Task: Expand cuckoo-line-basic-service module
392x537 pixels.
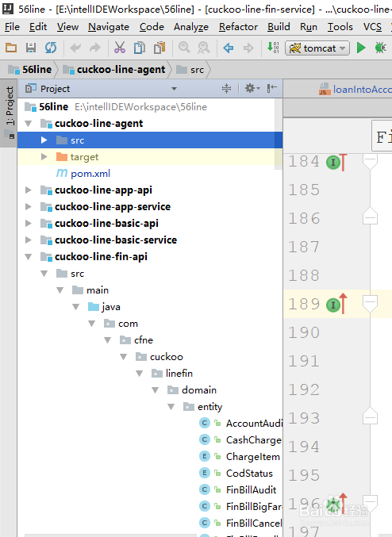Action: click(29, 240)
